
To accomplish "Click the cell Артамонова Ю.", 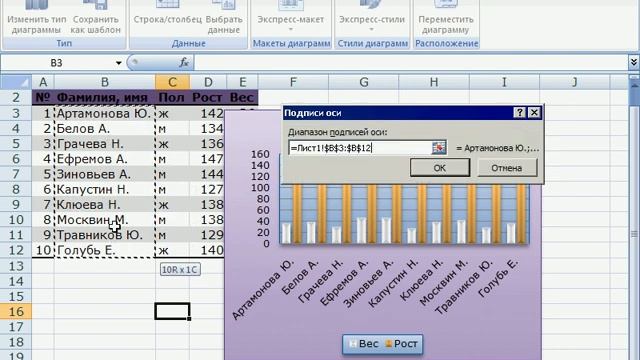I will click(x=104, y=113).
